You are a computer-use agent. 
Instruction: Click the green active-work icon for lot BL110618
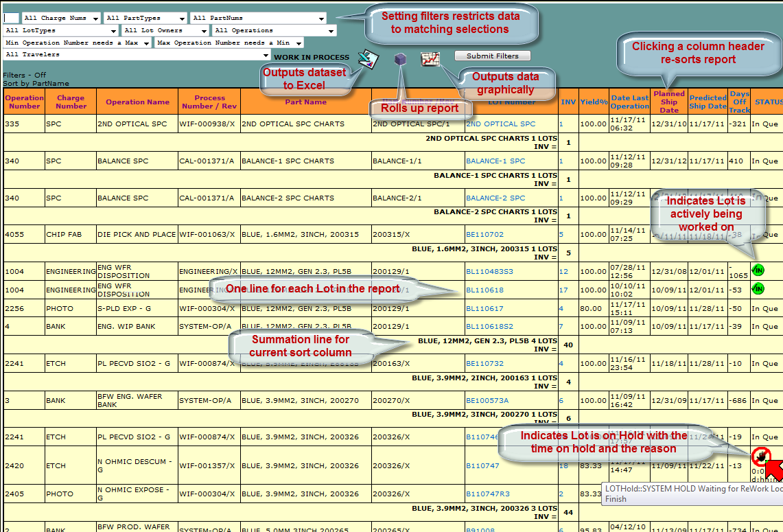758,289
